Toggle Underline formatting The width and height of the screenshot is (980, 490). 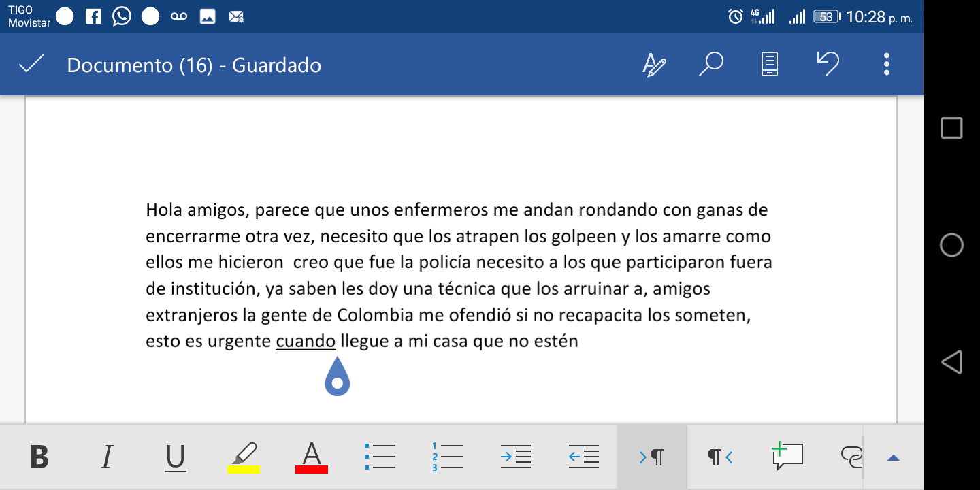pos(175,457)
